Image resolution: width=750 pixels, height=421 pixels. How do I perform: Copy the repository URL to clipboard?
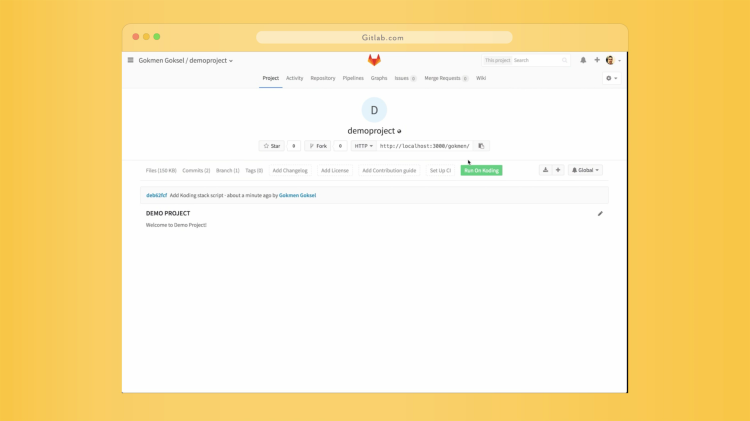[481, 146]
